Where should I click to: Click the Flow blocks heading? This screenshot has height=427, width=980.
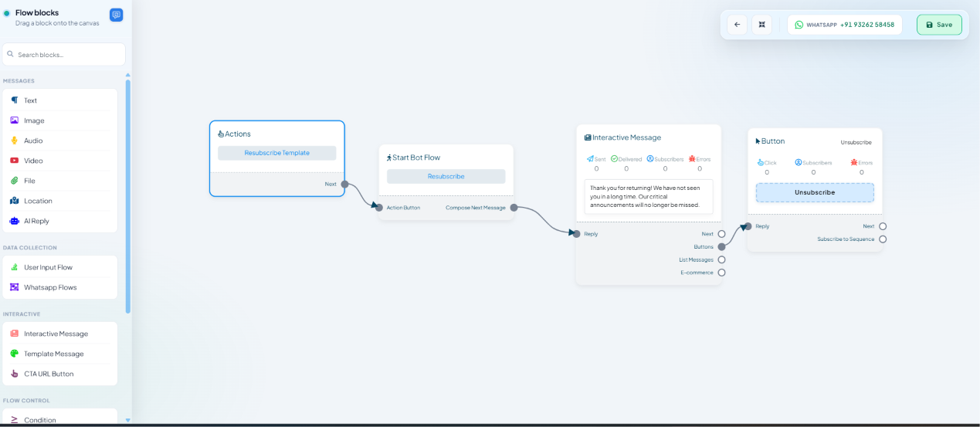pyautogui.click(x=37, y=12)
